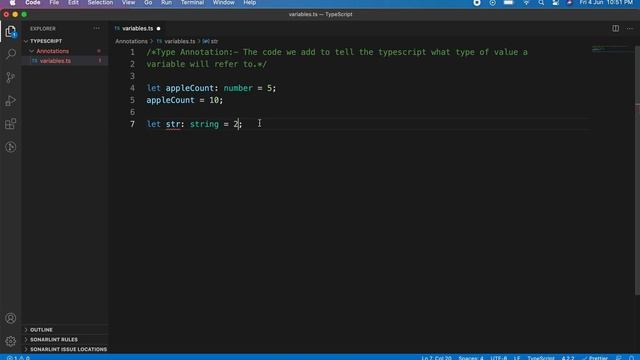The width and height of the screenshot is (640, 360).
Task: Click Ln 7, Col 20 in status bar
Action: tap(436, 358)
